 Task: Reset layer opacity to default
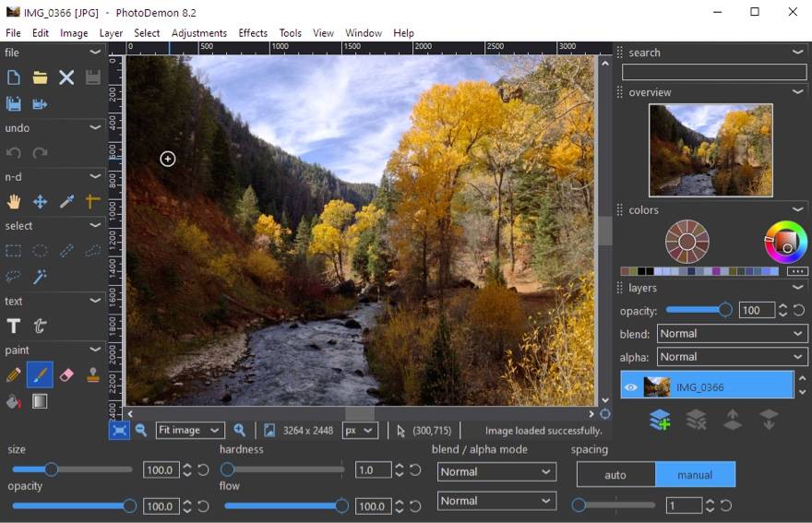coord(799,310)
